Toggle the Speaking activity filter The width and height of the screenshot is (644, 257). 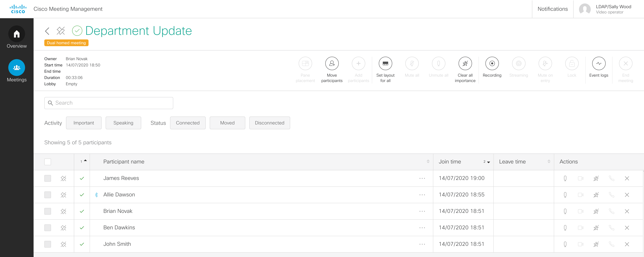coord(123,123)
